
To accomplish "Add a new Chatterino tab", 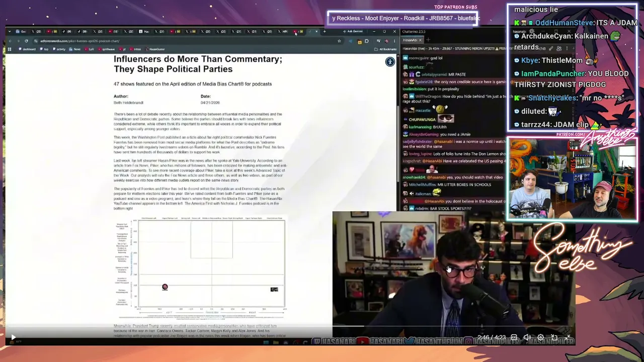I will pos(428,40).
